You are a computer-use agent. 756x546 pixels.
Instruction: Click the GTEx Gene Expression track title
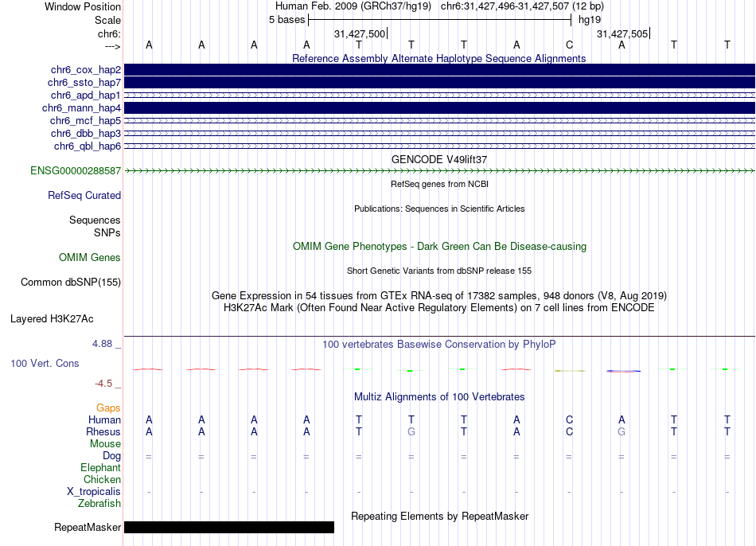439,295
